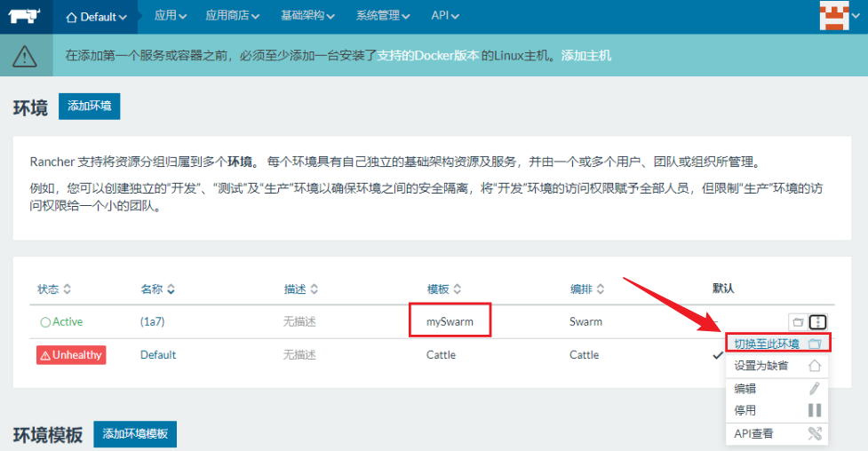The width and height of the screenshot is (868, 451).
Task: Open the 系统管理 menu
Action: tap(383, 16)
